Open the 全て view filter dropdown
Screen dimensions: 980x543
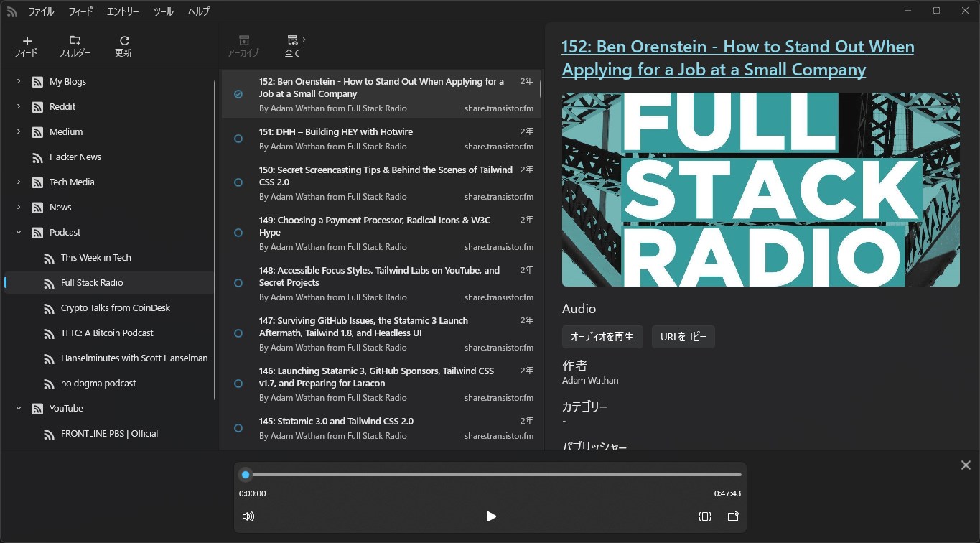[x=293, y=45]
